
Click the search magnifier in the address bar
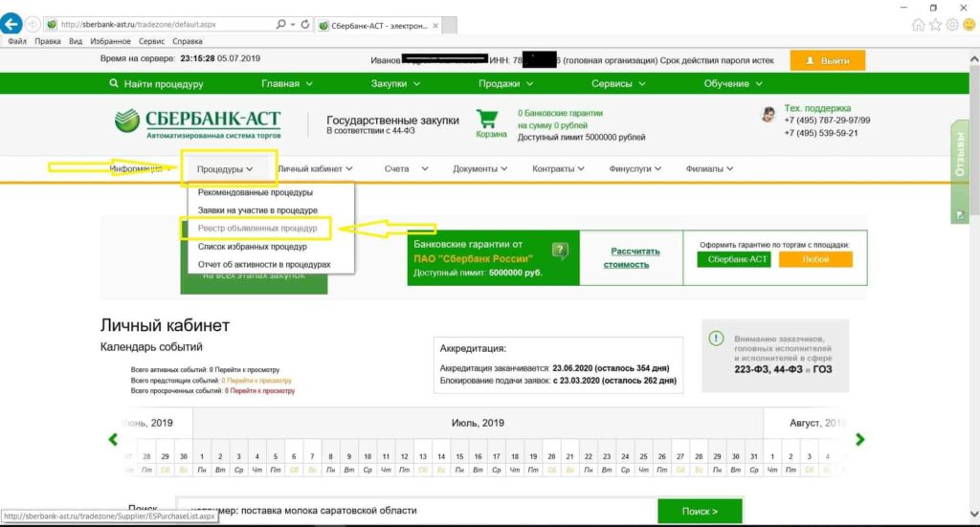pos(281,24)
